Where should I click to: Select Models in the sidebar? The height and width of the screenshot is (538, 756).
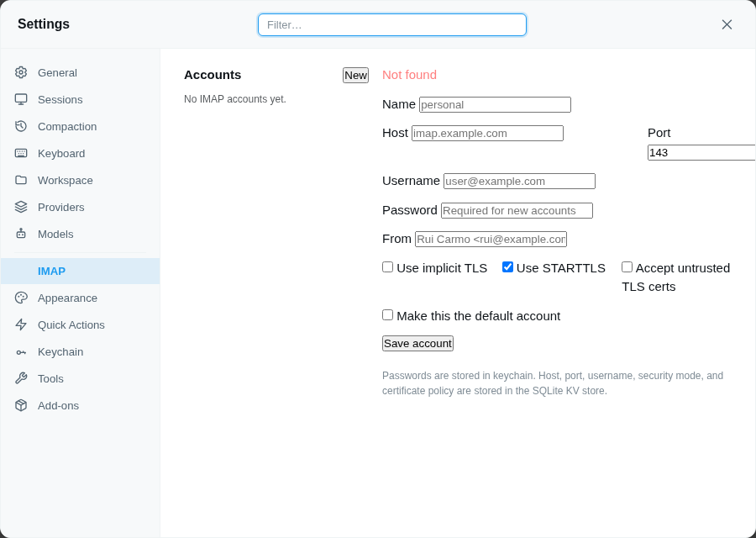pyautogui.click(x=80, y=234)
